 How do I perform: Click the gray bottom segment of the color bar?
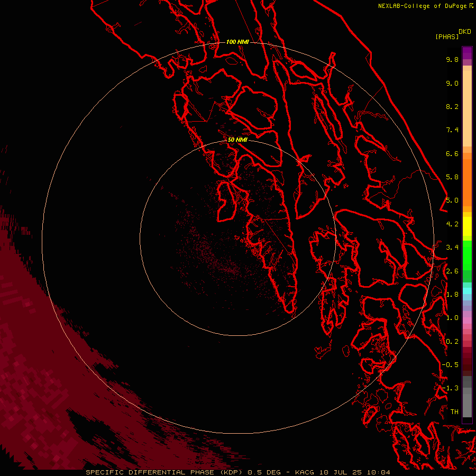click(467, 402)
